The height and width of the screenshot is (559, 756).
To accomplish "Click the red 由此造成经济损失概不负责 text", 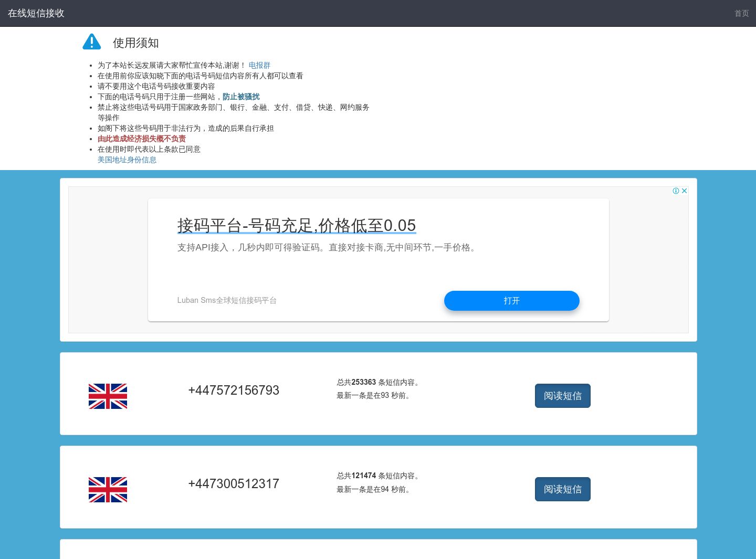I will coord(142,139).
